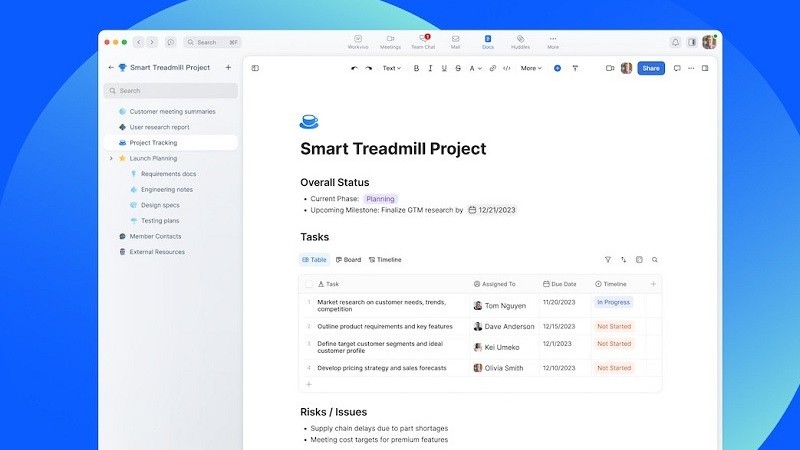Click the Share button
The image size is (800, 450).
click(x=651, y=68)
